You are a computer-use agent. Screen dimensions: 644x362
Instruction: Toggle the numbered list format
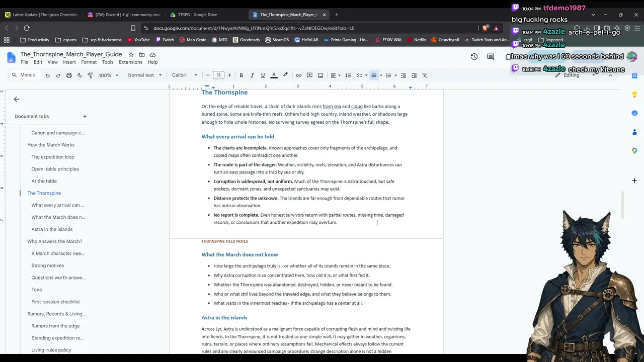[388, 75]
